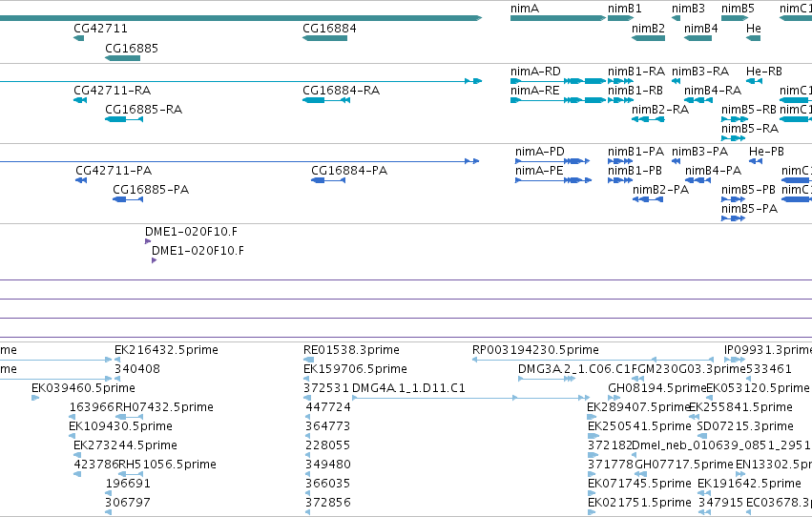Viewport: 812px width, 517px height.
Task: Click EST EK255841.5prime
Action: (740, 407)
